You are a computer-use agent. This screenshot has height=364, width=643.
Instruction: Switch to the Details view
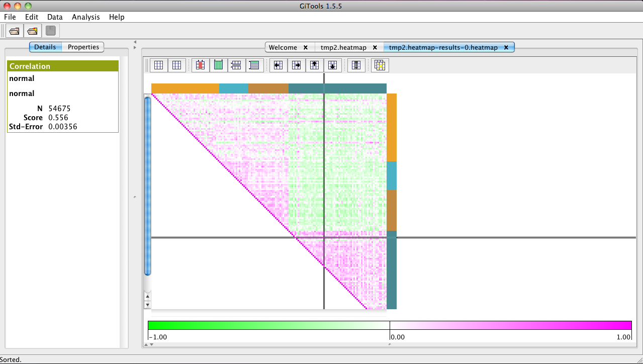(x=45, y=47)
